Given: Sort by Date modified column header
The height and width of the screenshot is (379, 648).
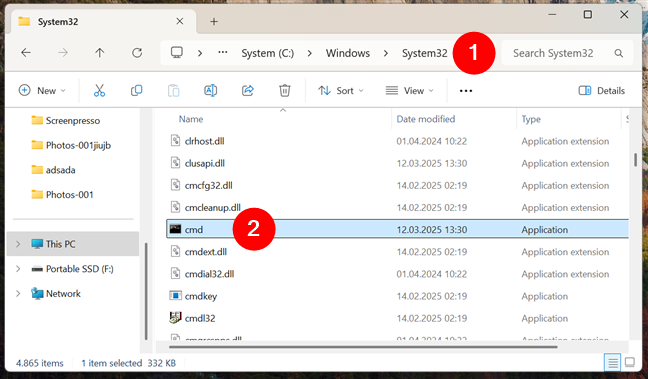Looking at the screenshot, I should [x=426, y=119].
